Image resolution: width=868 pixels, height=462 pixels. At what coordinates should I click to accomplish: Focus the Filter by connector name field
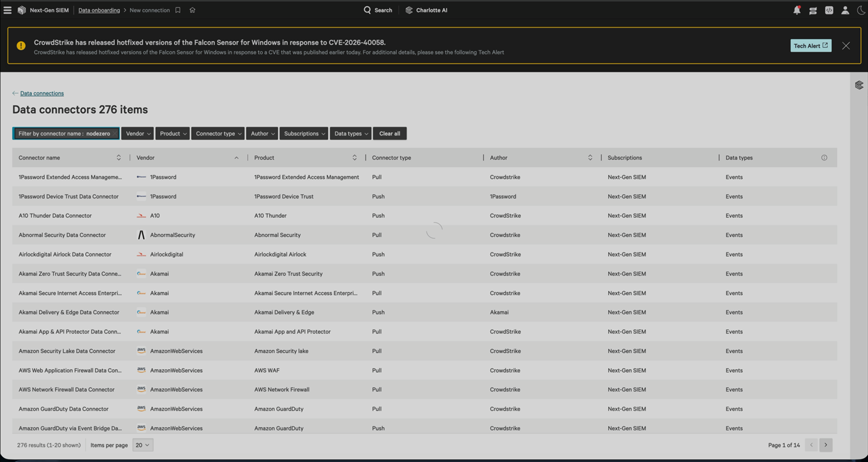point(66,134)
